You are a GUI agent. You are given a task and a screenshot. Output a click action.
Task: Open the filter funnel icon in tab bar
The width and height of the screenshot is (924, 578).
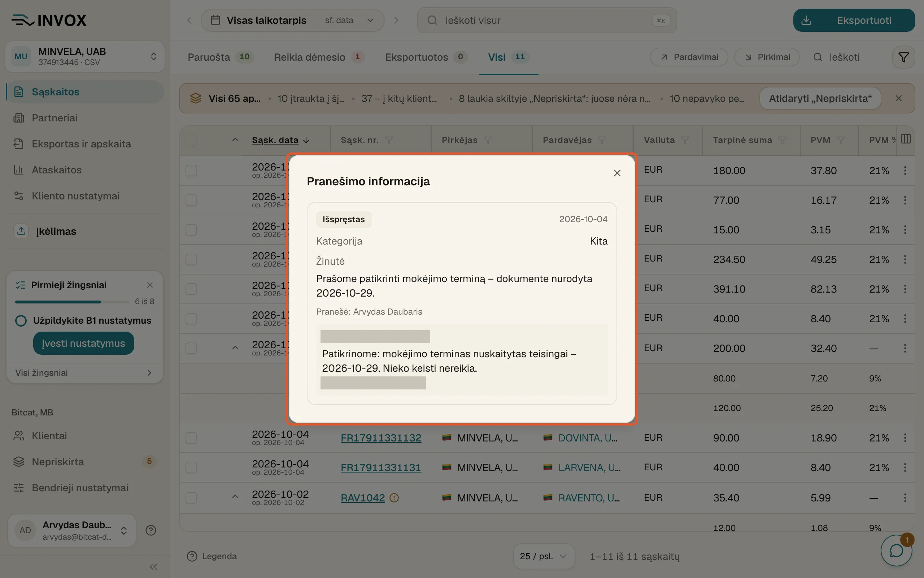(x=903, y=57)
